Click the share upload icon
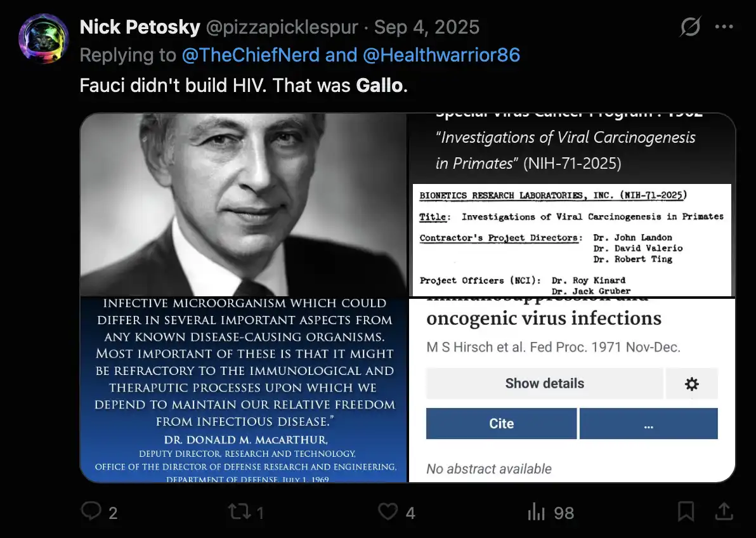Image resolution: width=756 pixels, height=538 pixels. click(x=724, y=511)
